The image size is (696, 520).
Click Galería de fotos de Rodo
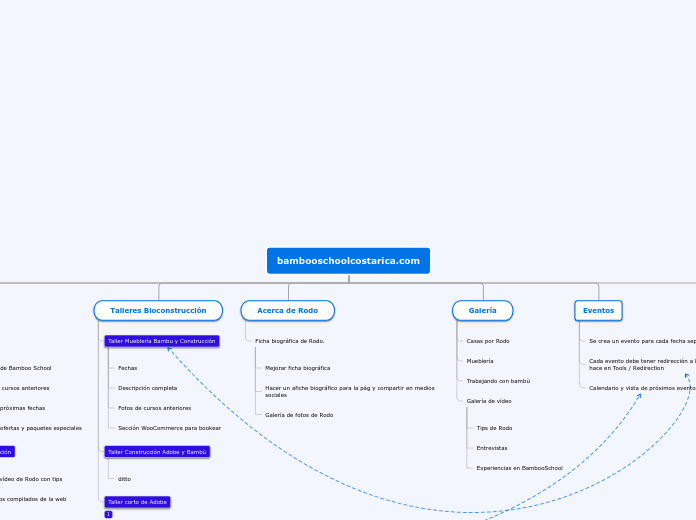coord(299,415)
